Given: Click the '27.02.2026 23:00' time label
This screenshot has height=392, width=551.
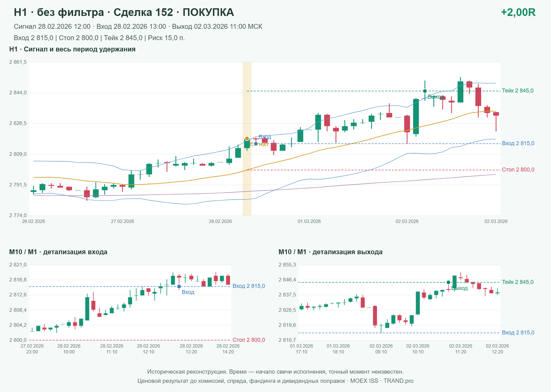Looking at the screenshot, I should pyautogui.click(x=32, y=349).
